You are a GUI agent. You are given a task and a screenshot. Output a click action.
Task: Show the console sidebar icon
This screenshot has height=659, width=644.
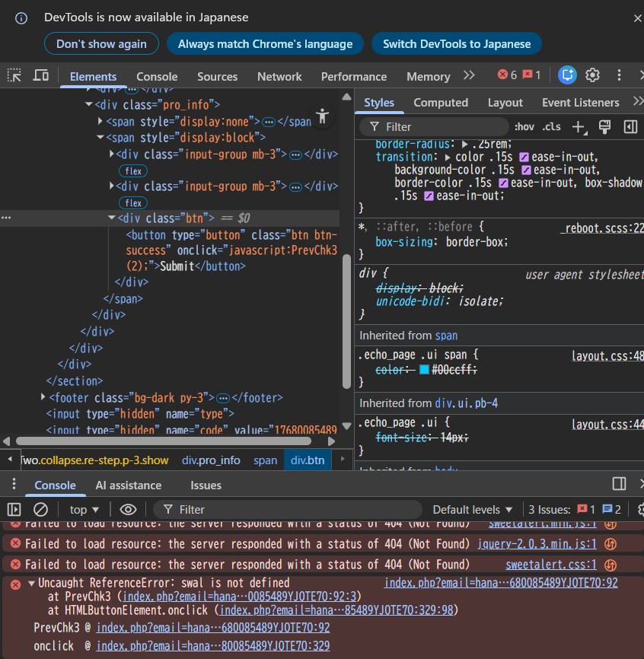point(14,509)
